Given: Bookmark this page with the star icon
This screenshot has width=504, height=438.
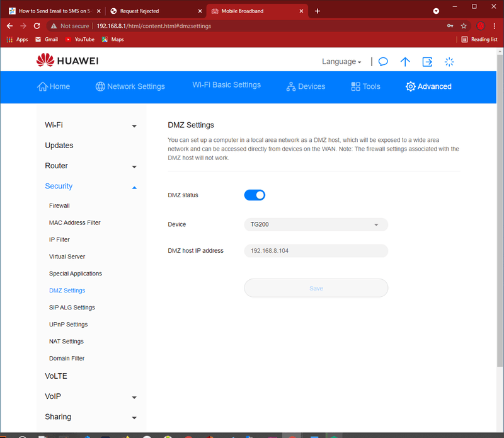Looking at the screenshot, I should (464, 26).
